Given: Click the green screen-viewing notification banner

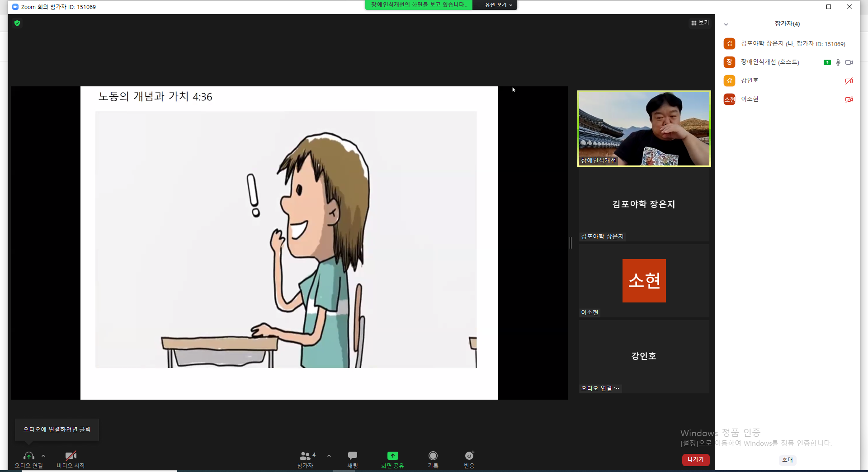Looking at the screenshot, I should (x=419, y=5).
